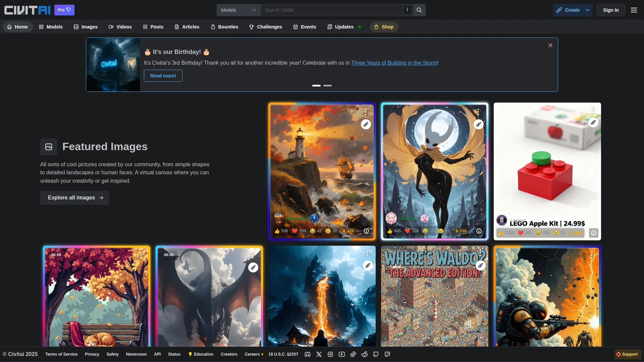644x362 pixels.
Task: Switch to the second announcement slide indicator
Action: click(x=327, y=86)
